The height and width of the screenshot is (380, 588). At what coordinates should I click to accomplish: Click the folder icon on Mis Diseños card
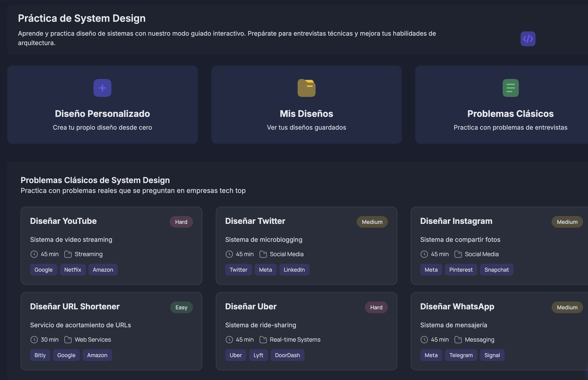click(306, 88)
